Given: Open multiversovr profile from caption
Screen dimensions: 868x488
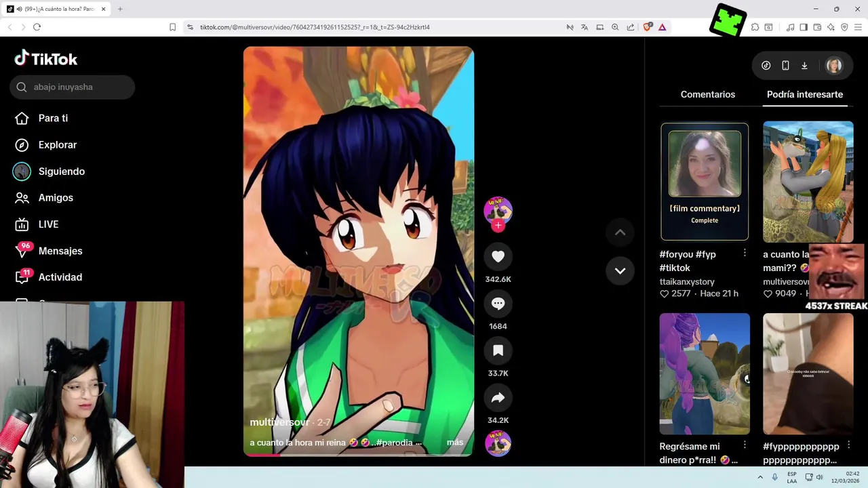Looking at the screenshot, I should coord(279,422).
